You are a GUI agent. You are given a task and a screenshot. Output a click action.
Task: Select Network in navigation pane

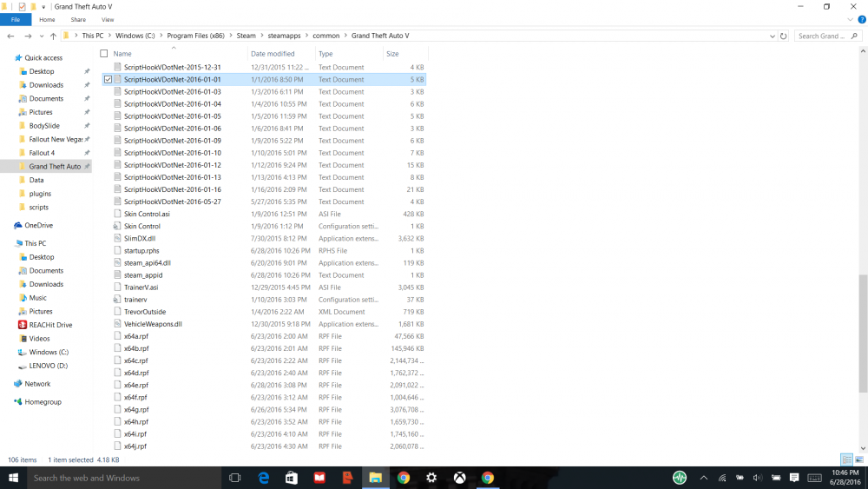(37, 384)
